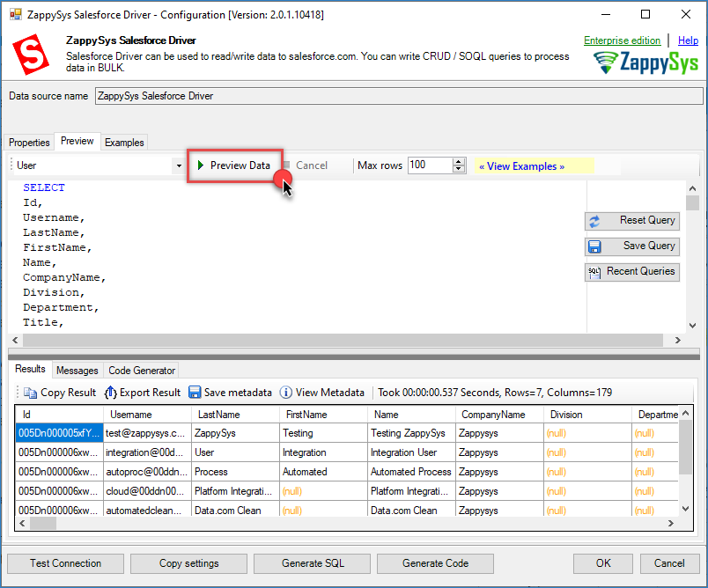708x588 pixels.
Task: Click the Max rows input field
Action: pyautogui.click(x=430, y=165)
